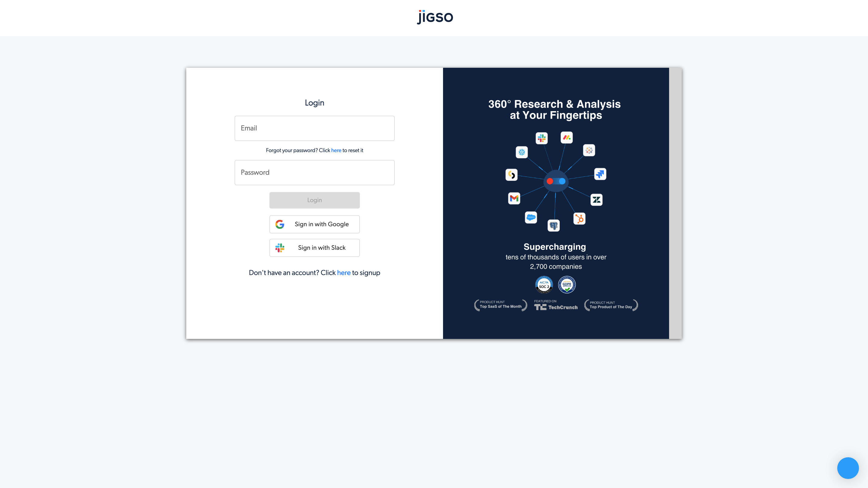Viewport: 868px width, 488px height.
Task: Click the Zendesk icon in the diagram
Action: 596,200
